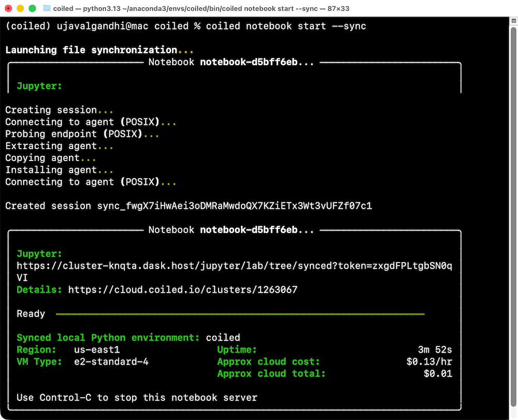
Task: Open the cloud.coiled.io clusters details link
Action: pos(182,289)
